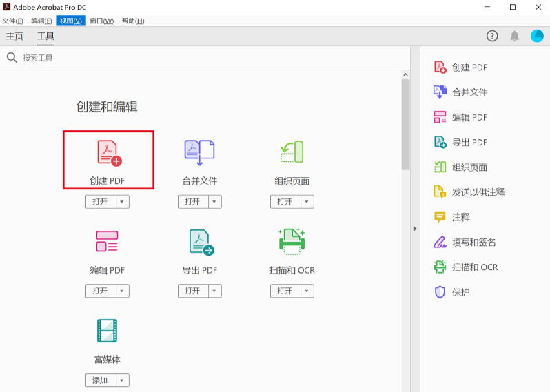The width and height of the screenshot is (550, 392).
Task: Select 编辑 PDF icon in right sidebar
Action: 440,117
